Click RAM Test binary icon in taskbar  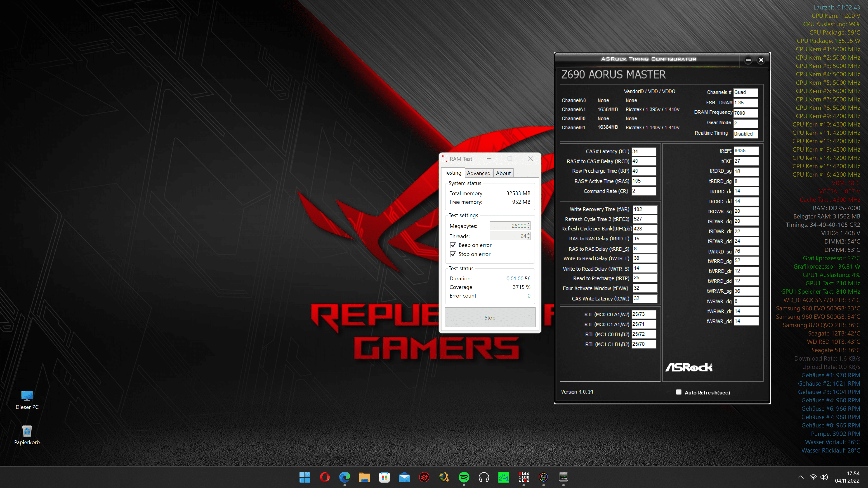coord(524,477)
